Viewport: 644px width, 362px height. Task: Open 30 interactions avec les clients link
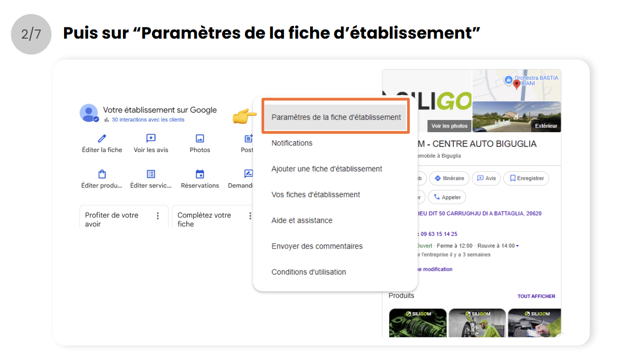pyautogui.click(x=148, y=120)
